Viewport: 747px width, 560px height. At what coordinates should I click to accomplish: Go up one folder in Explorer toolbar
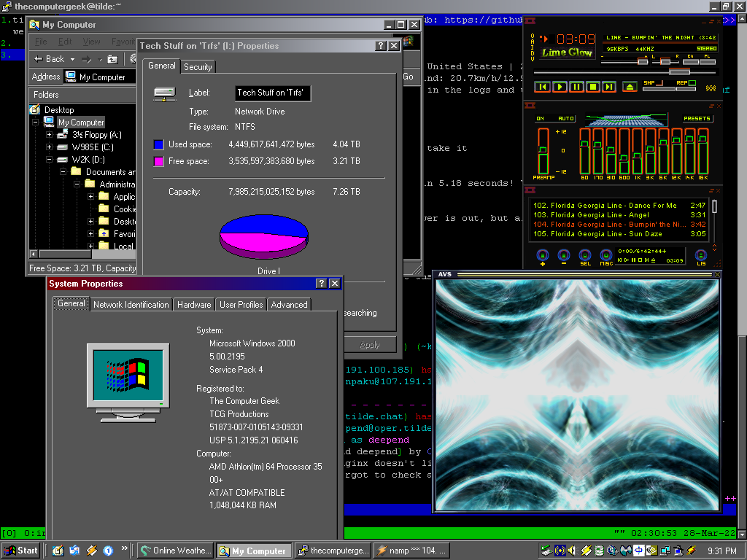pos(112,59)
